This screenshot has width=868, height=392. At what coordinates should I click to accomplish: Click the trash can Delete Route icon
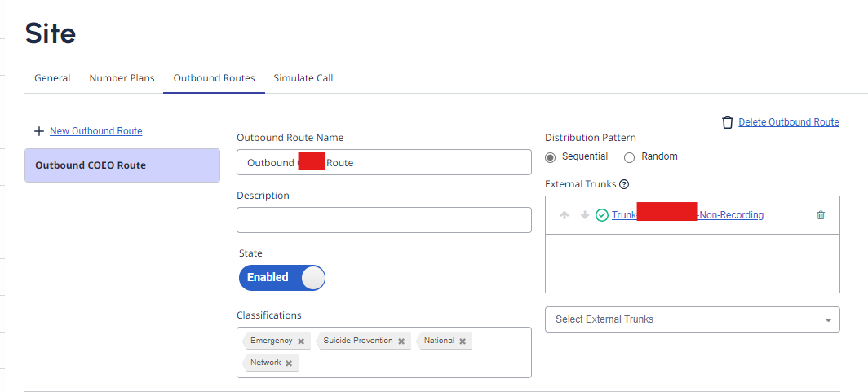point(728,122)
